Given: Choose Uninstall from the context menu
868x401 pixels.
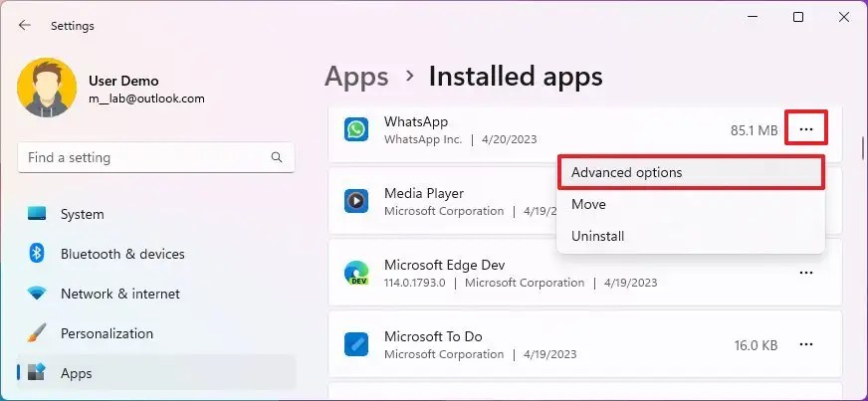Looking at the screenshot, I should (x=690, y=236).
